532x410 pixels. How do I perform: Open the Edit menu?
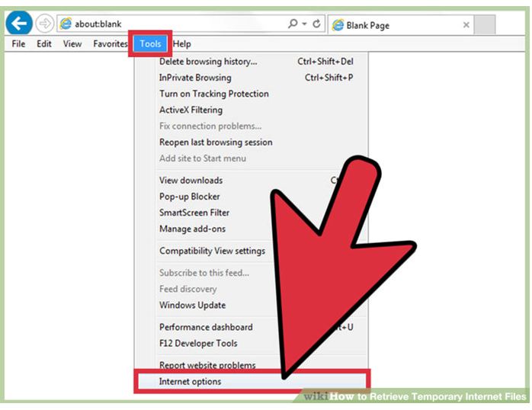pos(44,43)
